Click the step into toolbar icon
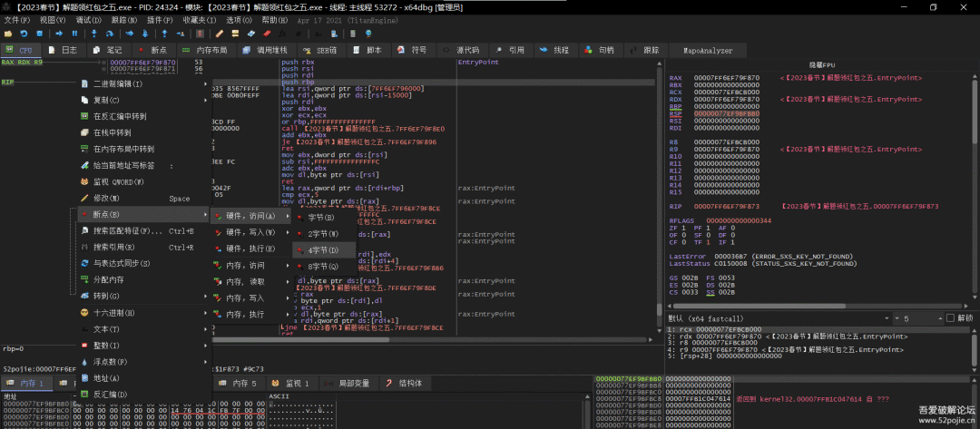Screen dimensions: 980x429 pos(95,34)
